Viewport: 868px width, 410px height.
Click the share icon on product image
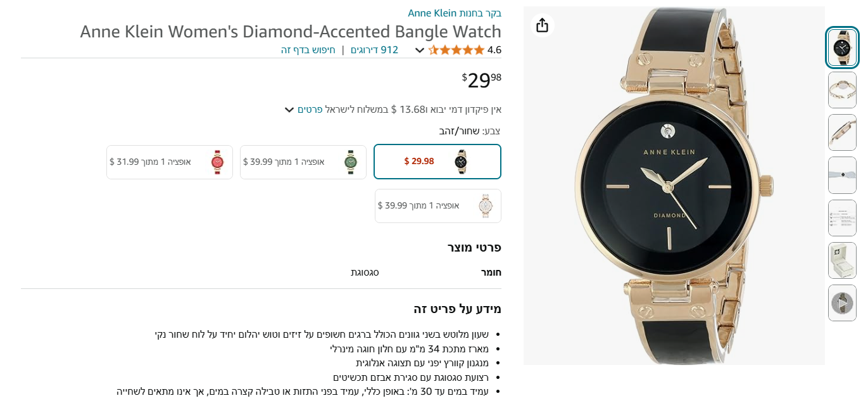tap(542, 25)
